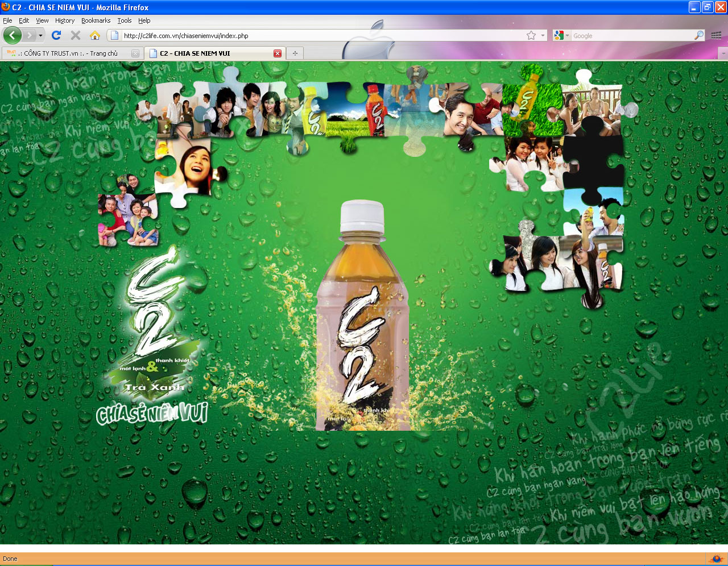
Task: Open the Help menu
Action: coord(144,20)
